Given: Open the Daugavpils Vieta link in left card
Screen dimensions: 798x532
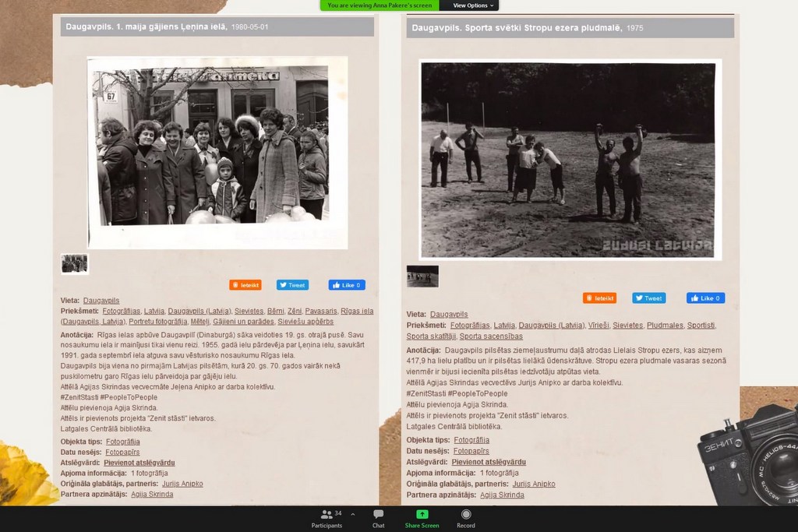Looking at the screenshot, I should 101,301.
